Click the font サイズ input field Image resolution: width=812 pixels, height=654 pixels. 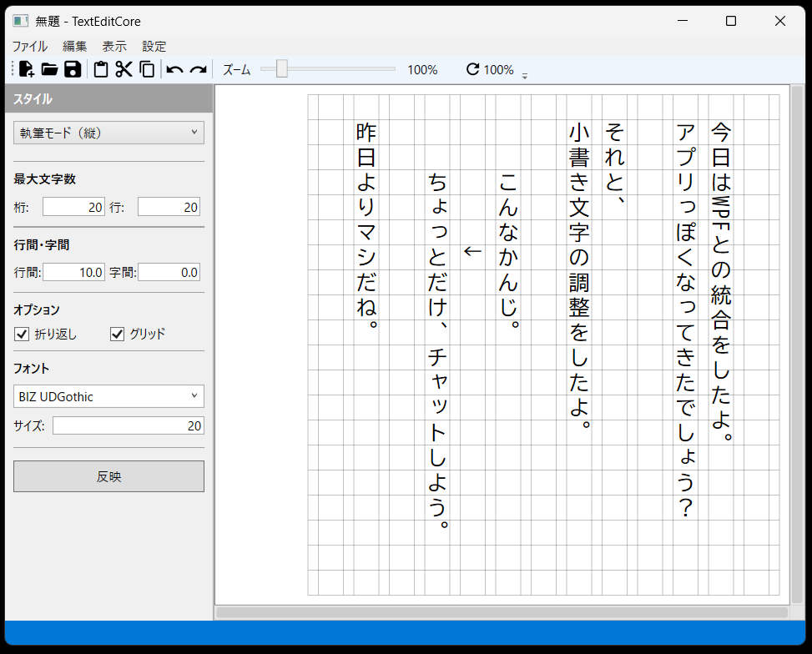point(128,426)
